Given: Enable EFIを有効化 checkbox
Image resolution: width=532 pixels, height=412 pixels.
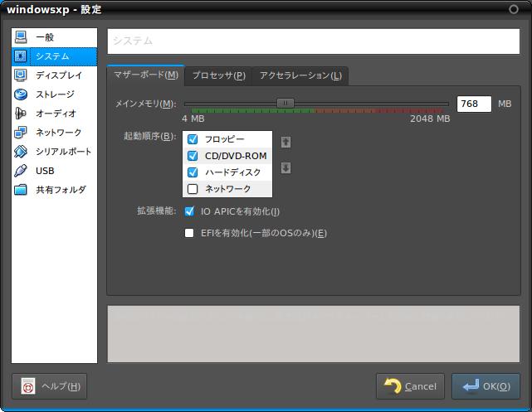Looking at the screenshot, I should [189, 233].
